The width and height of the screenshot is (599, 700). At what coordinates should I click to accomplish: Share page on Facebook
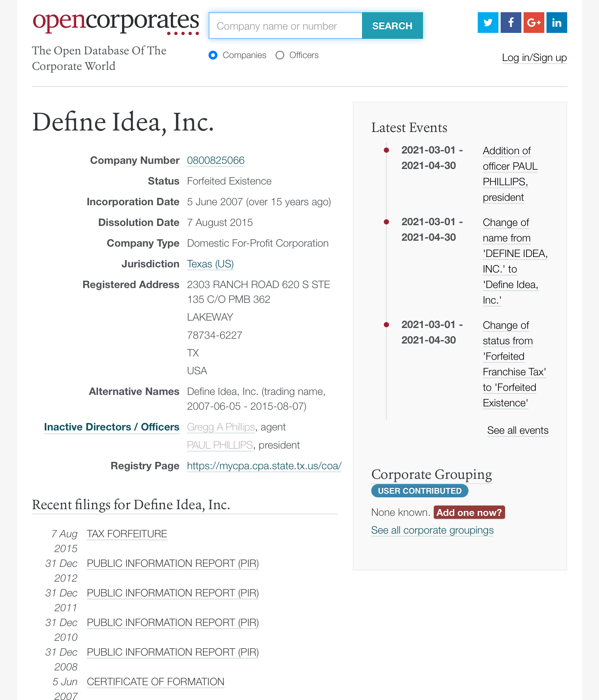click(511, 23)
